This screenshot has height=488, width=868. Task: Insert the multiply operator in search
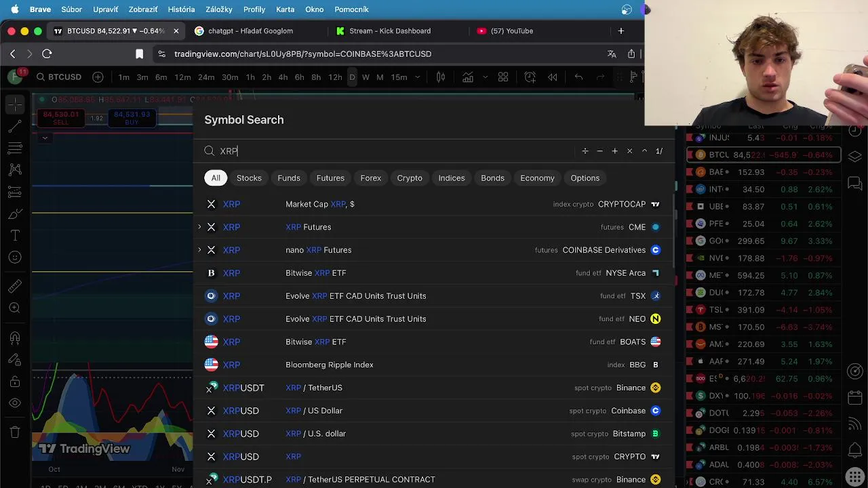tap(630, 151)
